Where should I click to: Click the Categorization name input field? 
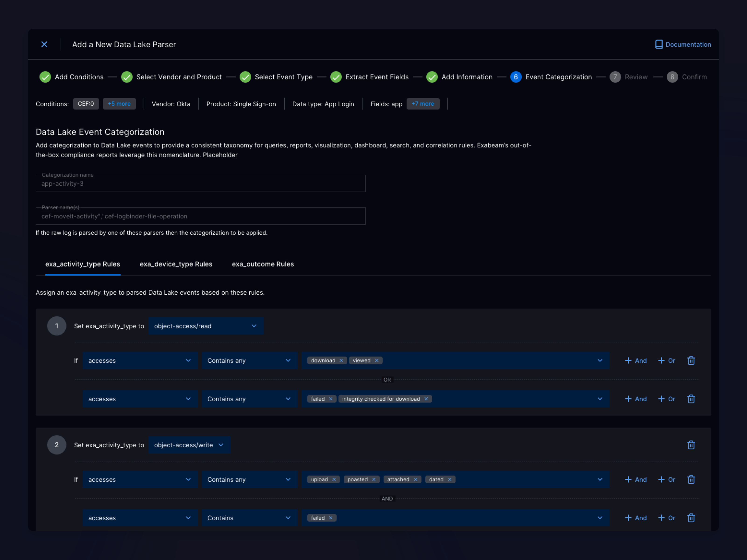pos(200,184)
